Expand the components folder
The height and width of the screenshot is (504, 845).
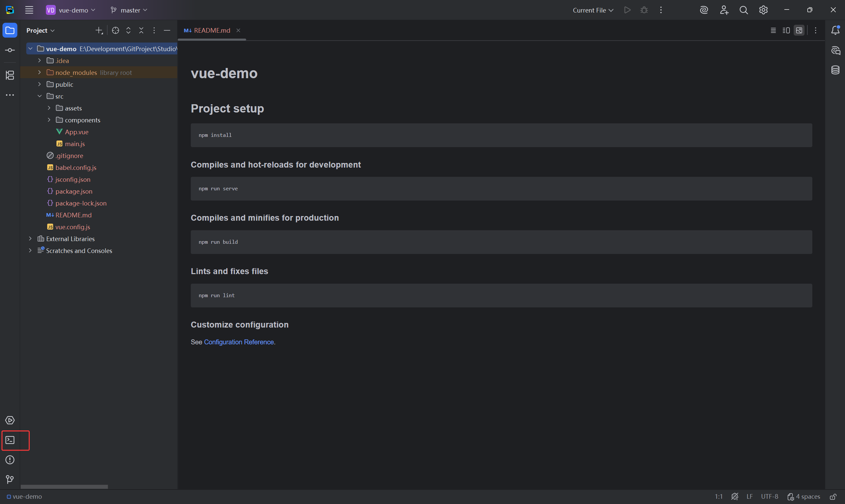[x=49, y=120]
